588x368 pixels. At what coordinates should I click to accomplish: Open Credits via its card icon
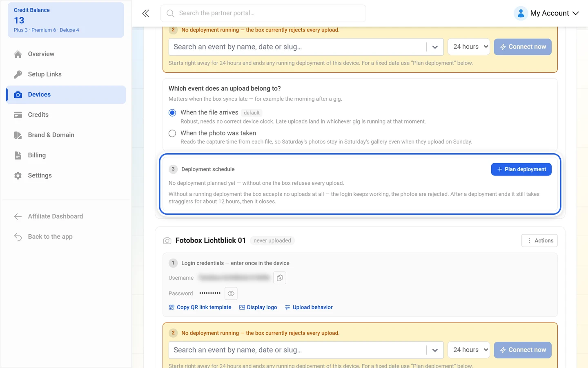18,115
